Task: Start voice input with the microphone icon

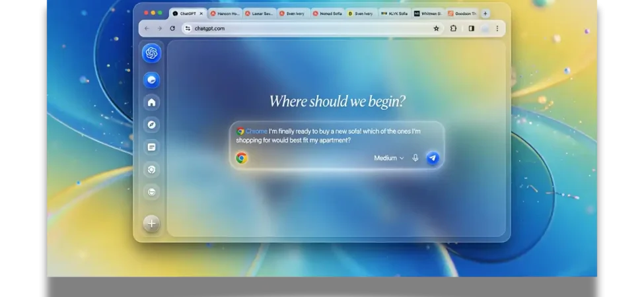Action: point(415,158)
